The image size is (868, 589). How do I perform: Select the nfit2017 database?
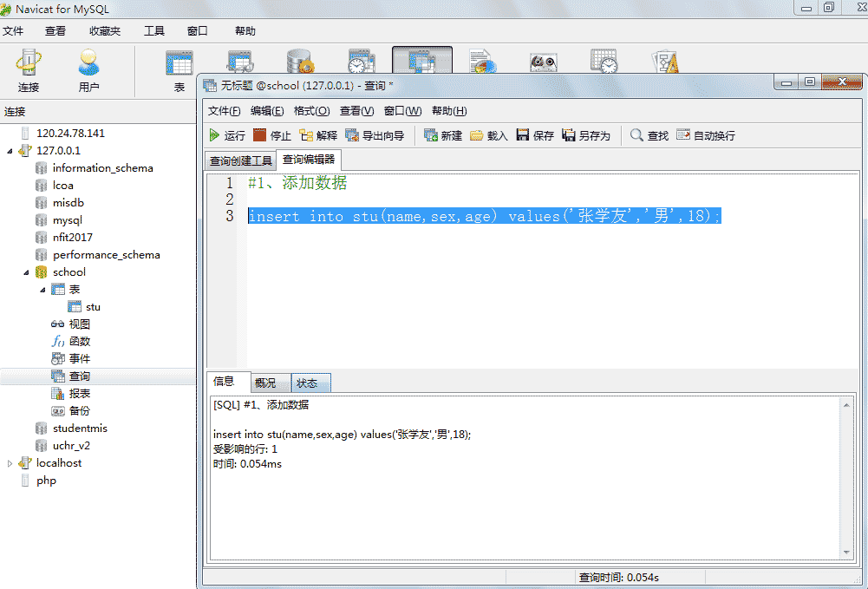coord(73,237)
